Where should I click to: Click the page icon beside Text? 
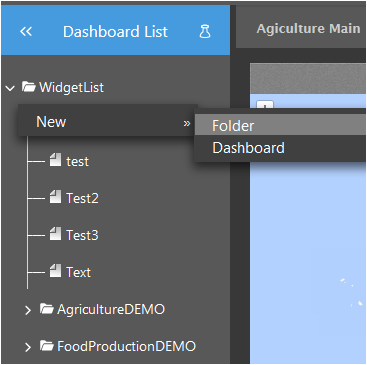coord(55,271)
